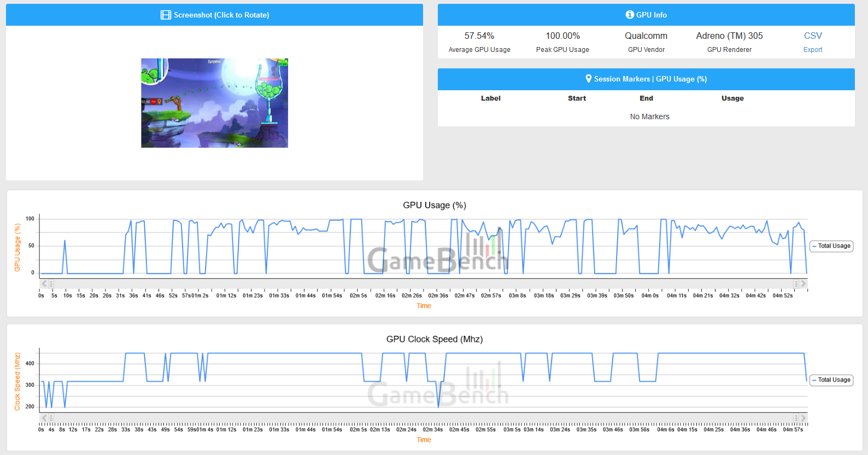Click the Session Markers | GPU Usage (%) header
868x455 pixels.
pos(650,79)
